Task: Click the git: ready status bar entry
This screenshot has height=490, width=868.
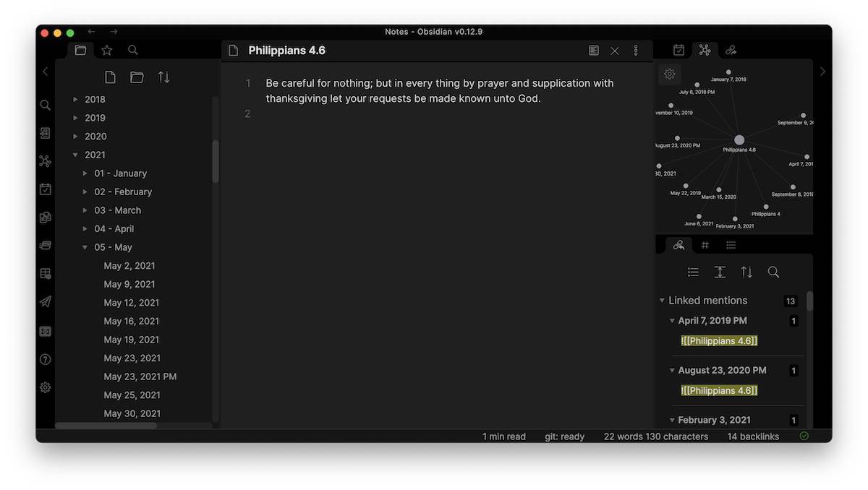Action: (x=564, y=437)
